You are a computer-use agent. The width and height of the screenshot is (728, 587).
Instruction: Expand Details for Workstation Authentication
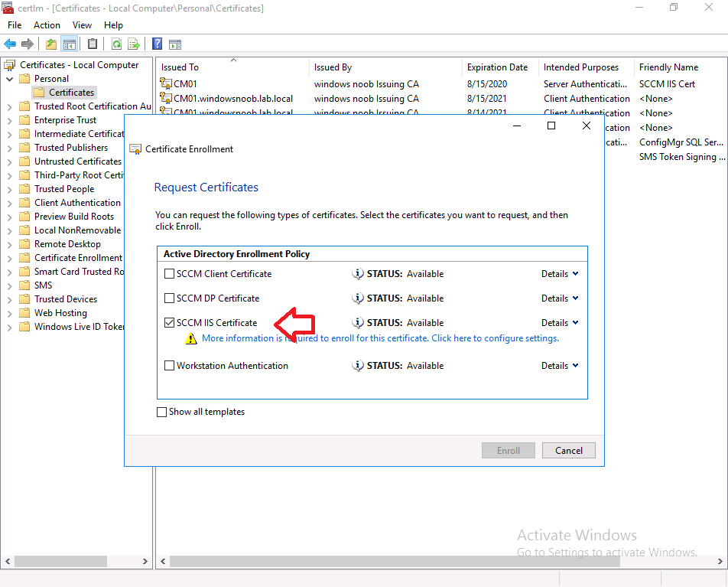pos(560,366)
